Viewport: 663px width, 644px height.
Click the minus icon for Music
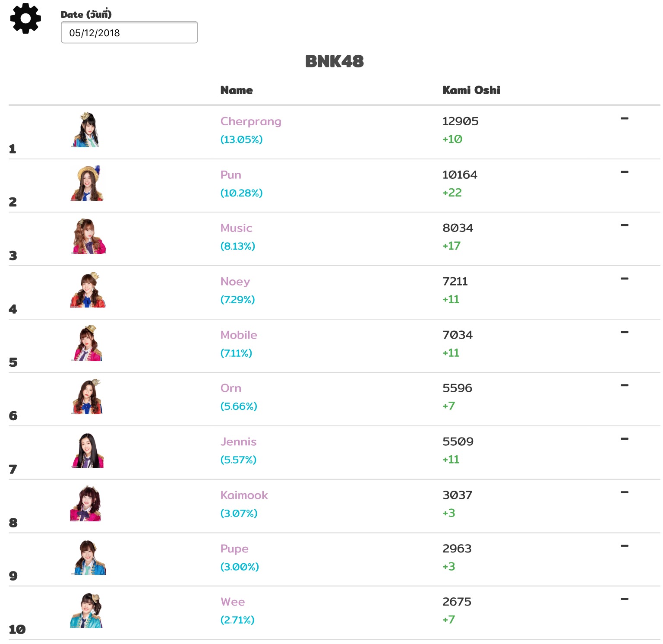pos(624,225)
